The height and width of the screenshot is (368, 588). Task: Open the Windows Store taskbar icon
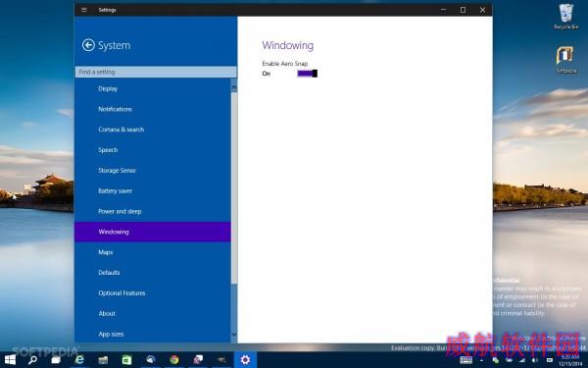126,360
